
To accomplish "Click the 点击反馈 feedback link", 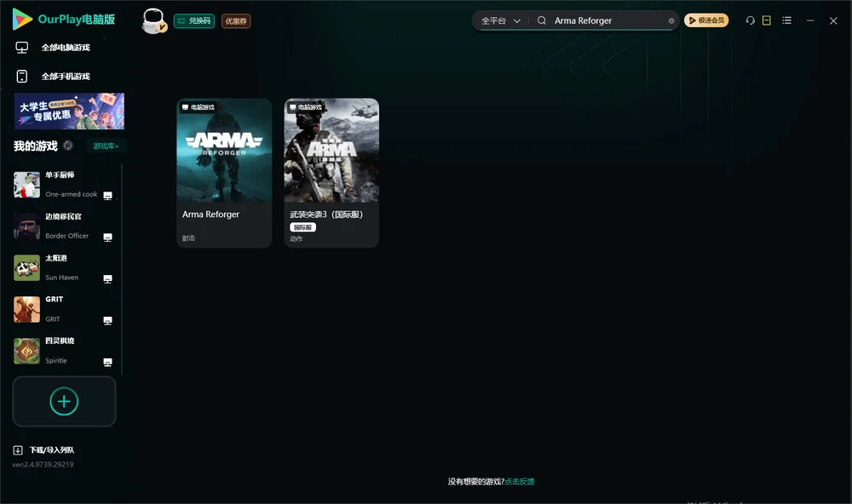I will pyautogui.click(x=520, y=481).
